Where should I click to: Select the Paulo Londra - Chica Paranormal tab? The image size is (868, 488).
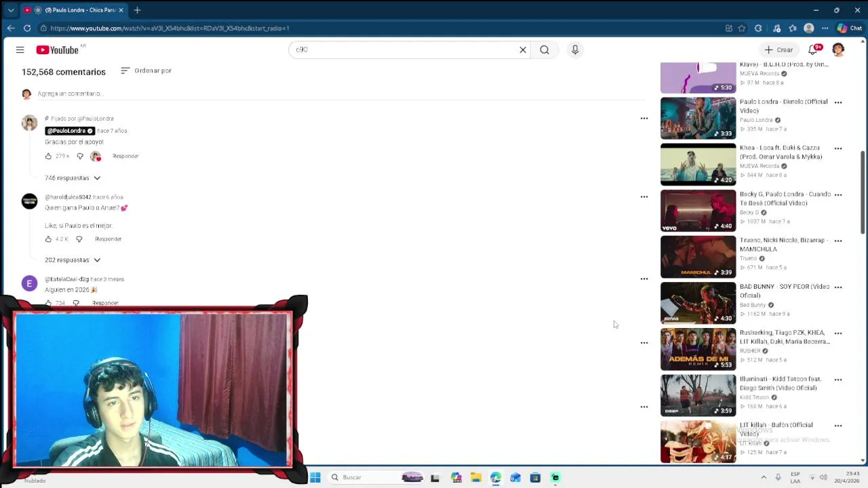click(x=75, y=10)
